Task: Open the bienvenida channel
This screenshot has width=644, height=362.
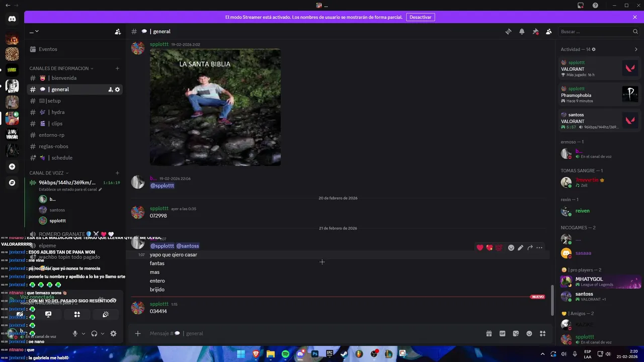Action: 74,78
